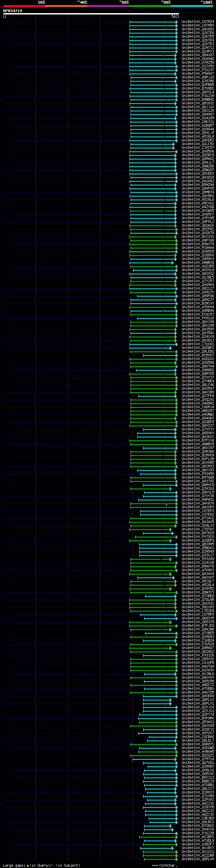Click the cyan alignment bar for UniRef100_Q2LC50
Viewport: 216px width, 868px height.
(152, 144)
